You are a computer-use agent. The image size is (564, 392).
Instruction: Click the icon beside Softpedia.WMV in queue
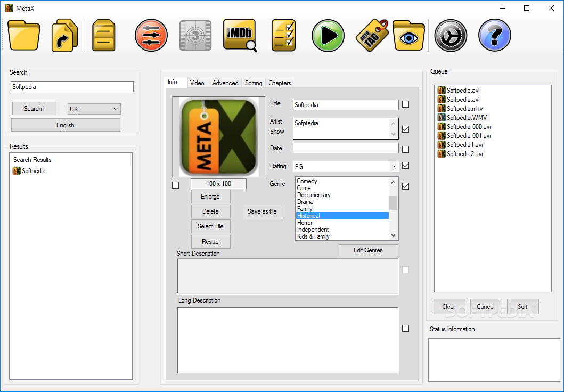(x=442, y=117)
